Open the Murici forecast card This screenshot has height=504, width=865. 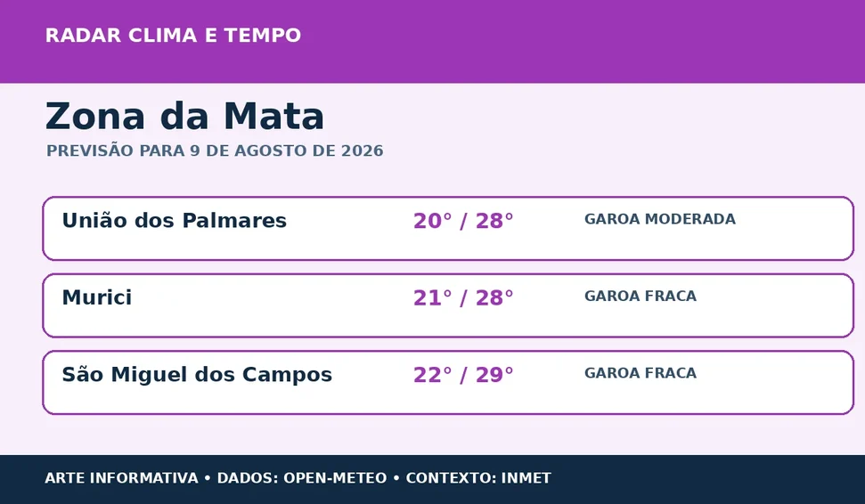448,305
